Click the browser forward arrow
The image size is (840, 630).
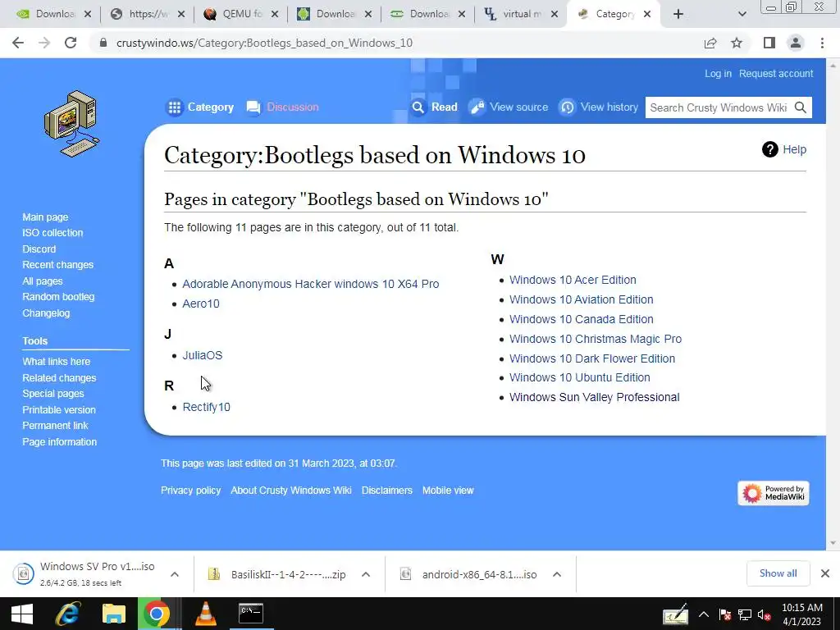tap(44, 43)
